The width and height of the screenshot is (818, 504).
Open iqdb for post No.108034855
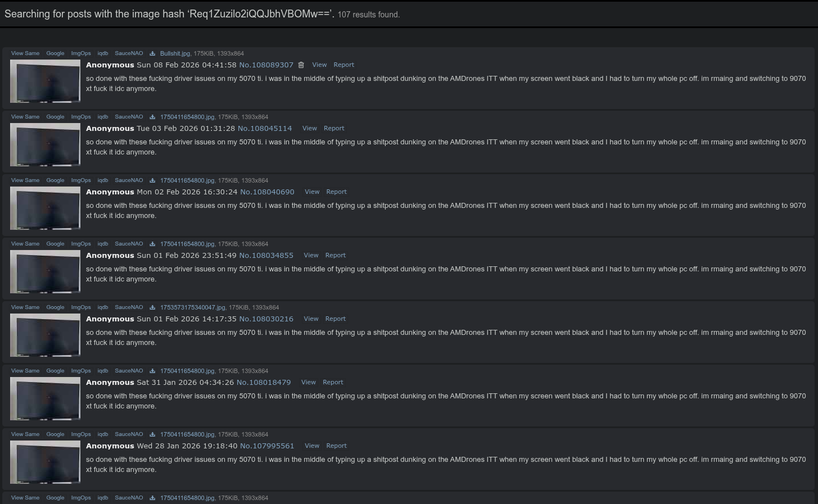[x=103, y=244]
